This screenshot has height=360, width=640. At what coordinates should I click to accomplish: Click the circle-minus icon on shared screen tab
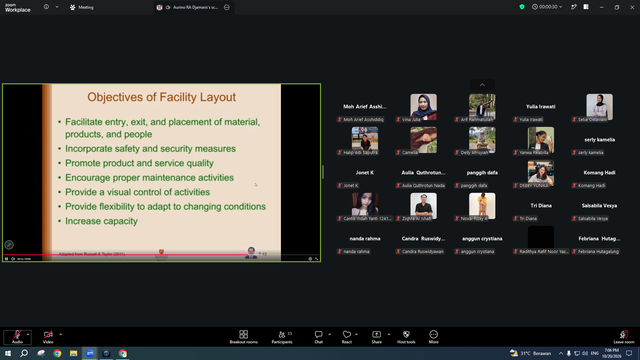click(x=227, y=7)
